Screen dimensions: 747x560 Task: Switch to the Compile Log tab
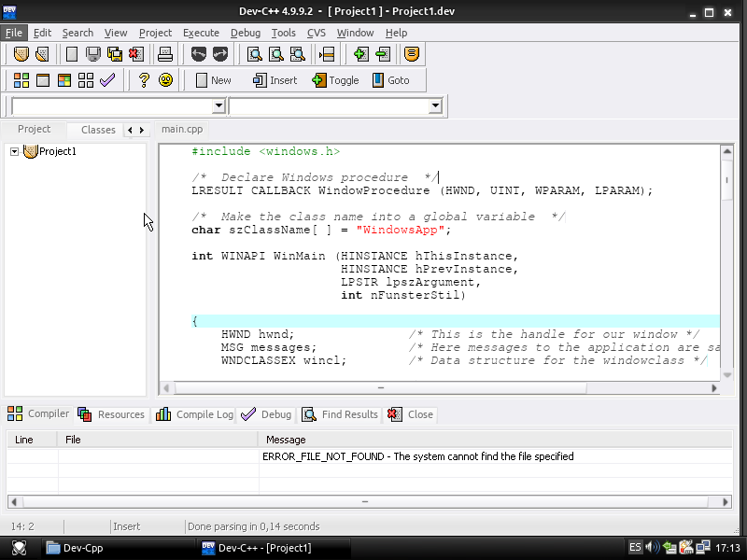tap(194, 414)
